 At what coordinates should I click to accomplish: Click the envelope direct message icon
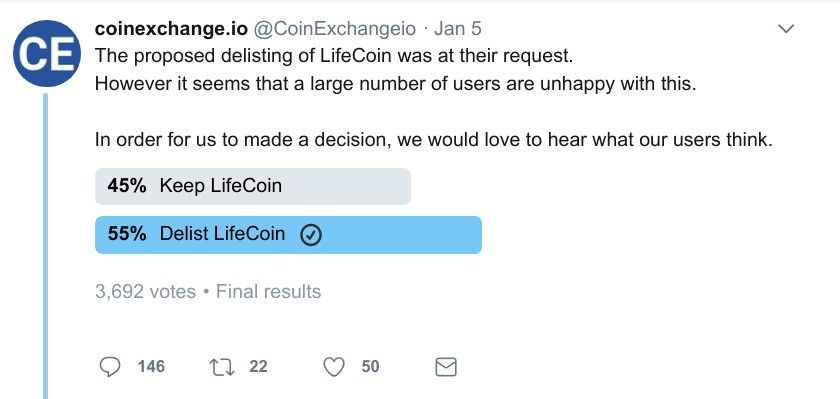click(x=446, y=367)
